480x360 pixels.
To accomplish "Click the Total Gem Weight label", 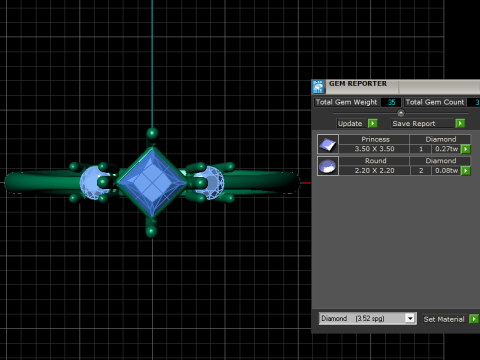I will (x=346, y=102).
